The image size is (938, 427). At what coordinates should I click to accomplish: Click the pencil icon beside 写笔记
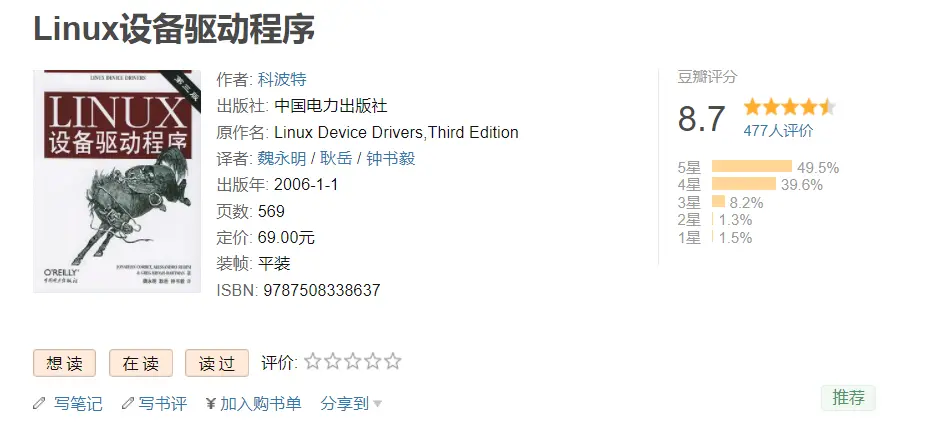coord(40,404)
